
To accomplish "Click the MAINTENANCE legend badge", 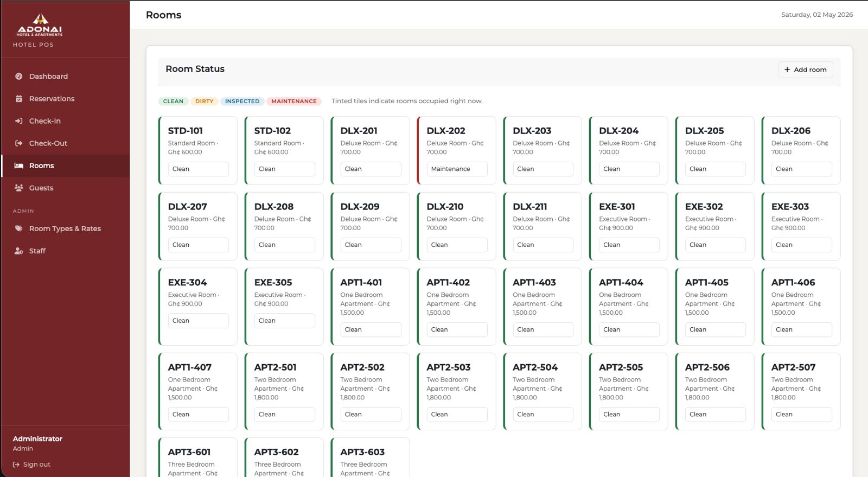I will (294, 101).
